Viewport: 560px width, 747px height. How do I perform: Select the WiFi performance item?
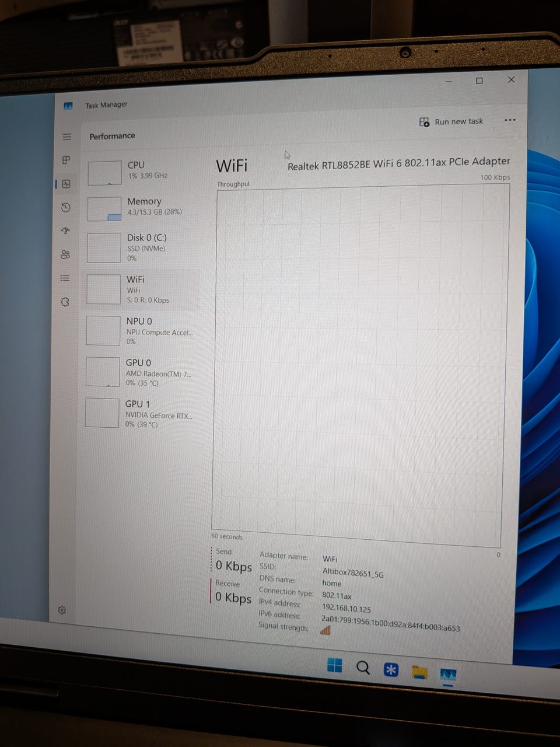142,289
